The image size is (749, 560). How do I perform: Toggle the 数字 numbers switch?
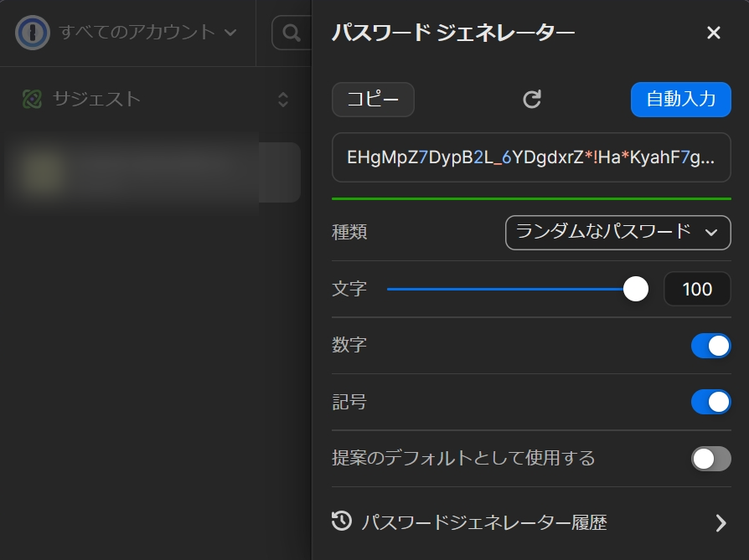point(710,346)
